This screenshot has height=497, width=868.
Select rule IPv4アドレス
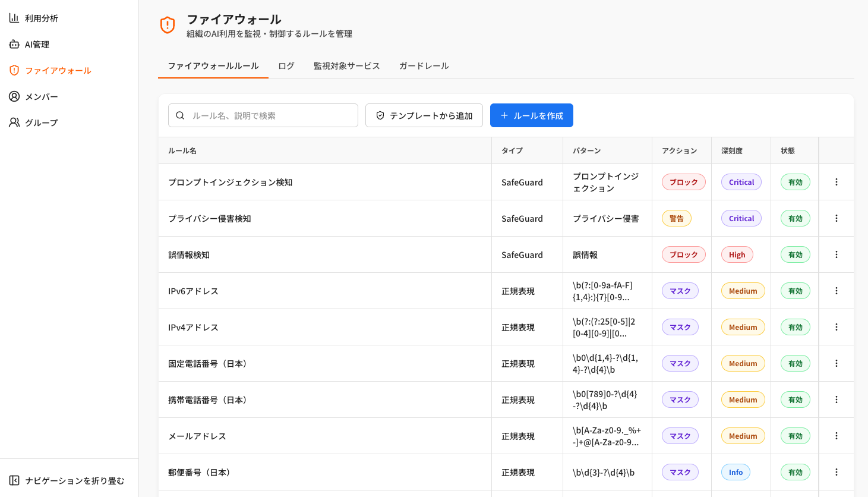193,328
